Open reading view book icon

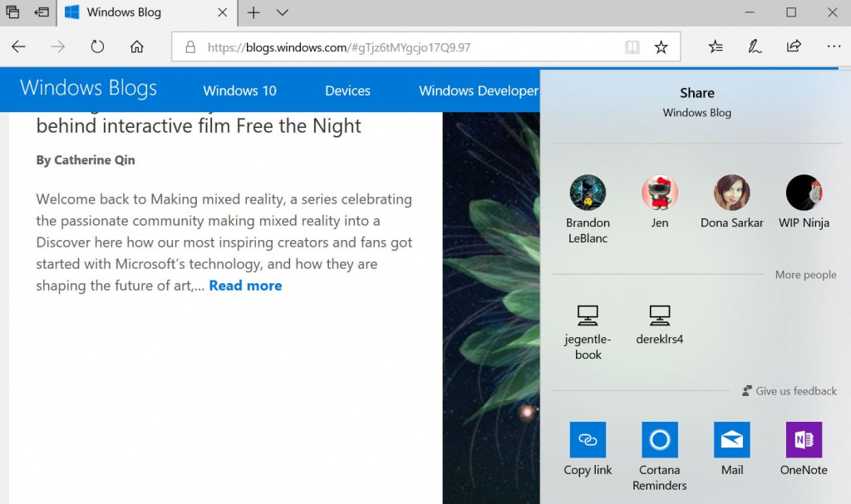(x=632, y=47)
